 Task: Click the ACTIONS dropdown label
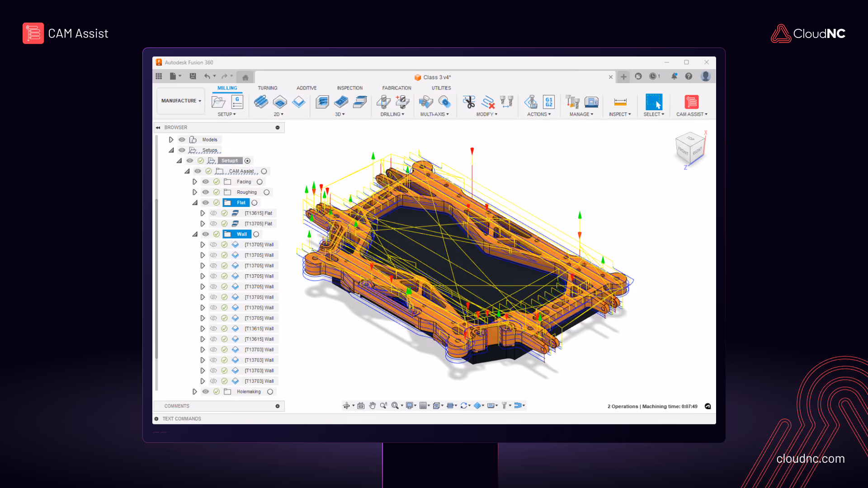(x=539, y=114)
